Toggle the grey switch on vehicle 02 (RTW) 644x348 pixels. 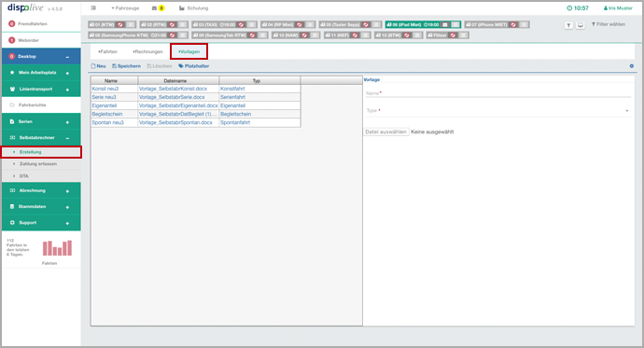pyautogui.click(x=182, y=24)
